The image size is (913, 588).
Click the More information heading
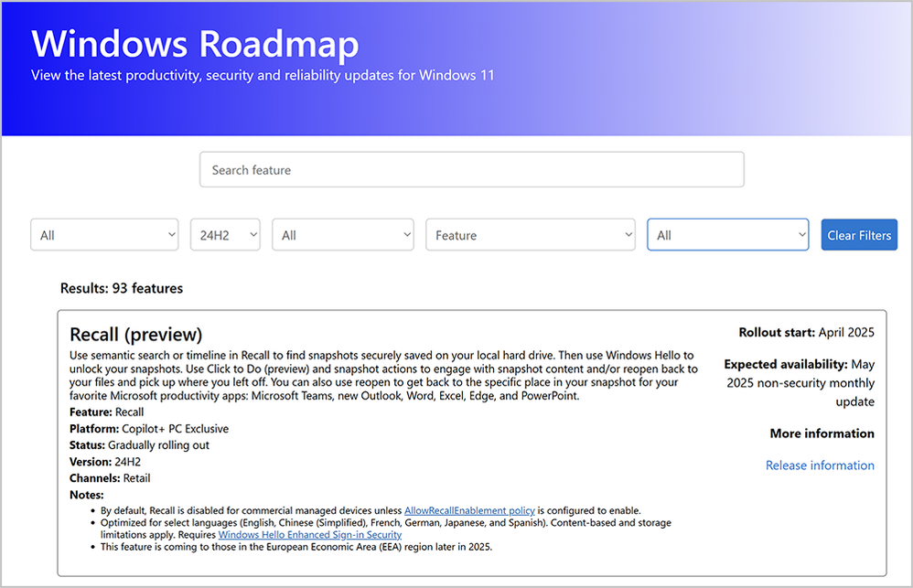[x=822, y=433]
